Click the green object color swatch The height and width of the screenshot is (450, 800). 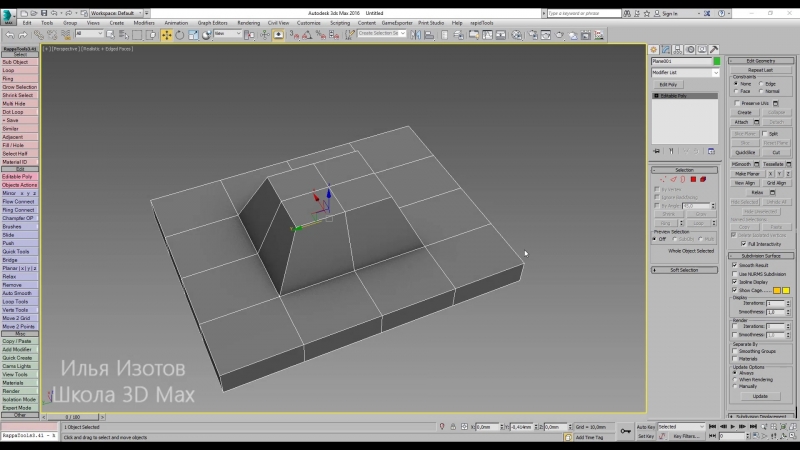(x=716, y=62)
